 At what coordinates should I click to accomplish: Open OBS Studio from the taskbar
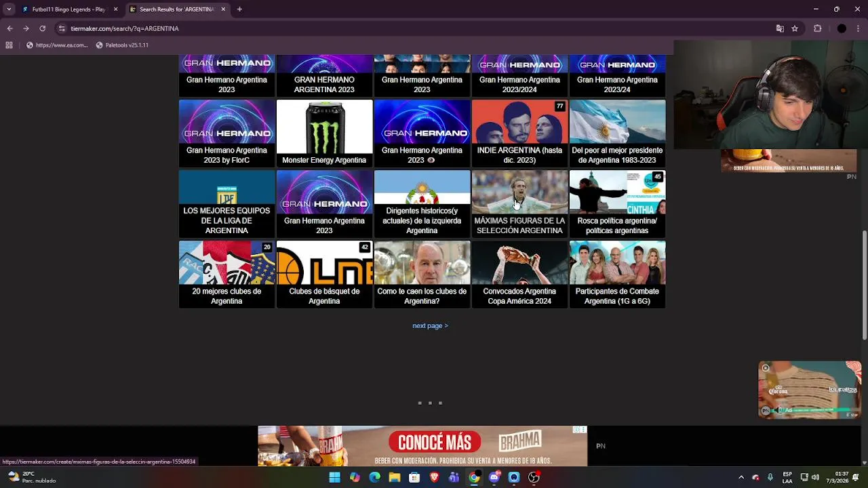click(x=534, y=477)
